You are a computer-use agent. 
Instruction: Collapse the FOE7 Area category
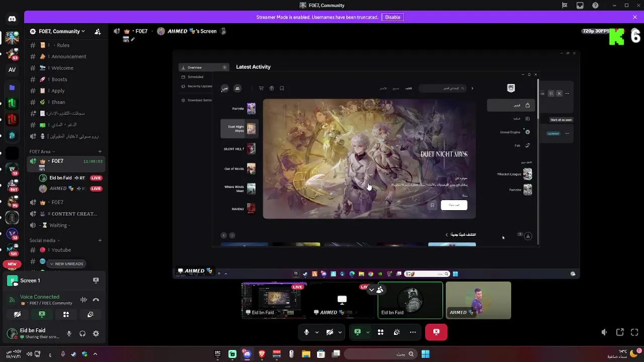coord(42,151)
